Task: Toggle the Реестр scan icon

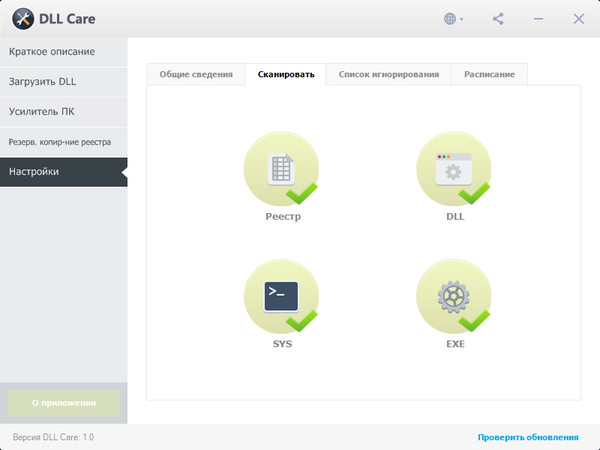Action: (282, 168)
